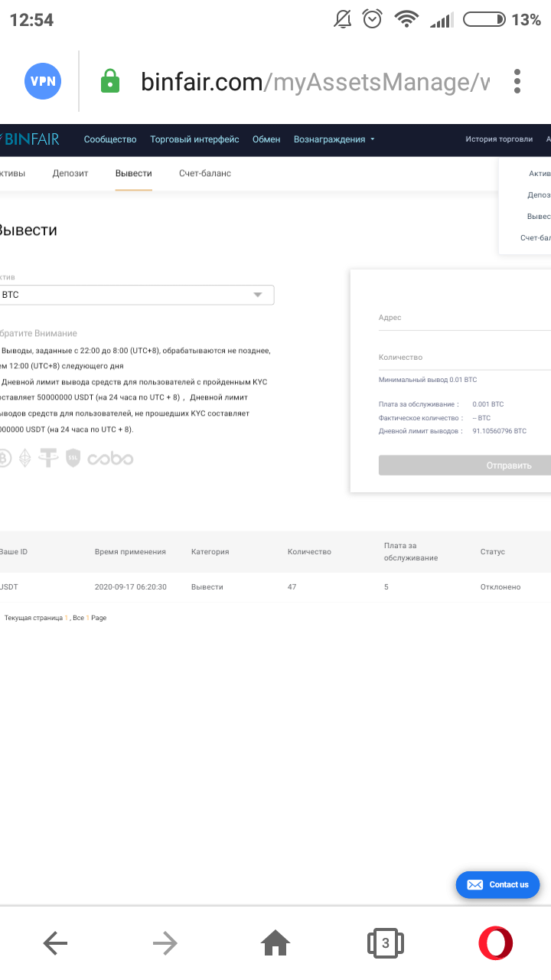
Task: Open the browser home page icon
Action: click(x=275, y=943)
